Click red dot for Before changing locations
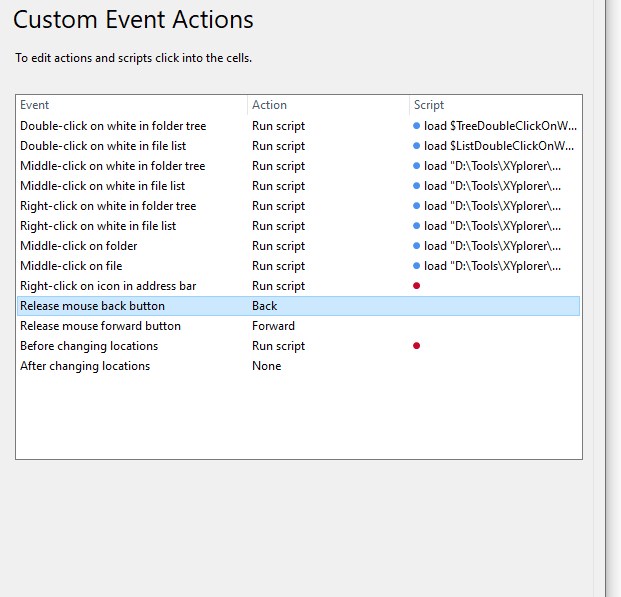The image size is (621, 597). pyautogui.click(x=416, y=346)
